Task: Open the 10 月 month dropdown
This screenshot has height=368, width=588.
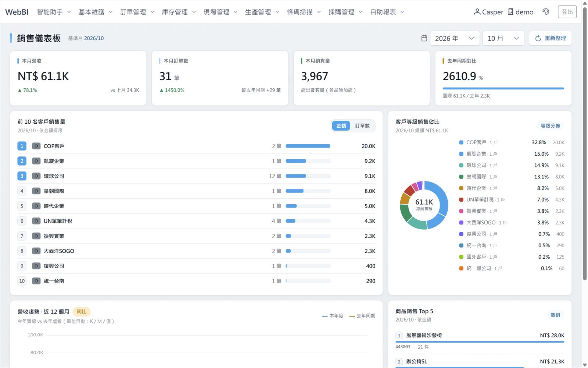Action: [503, 38]
